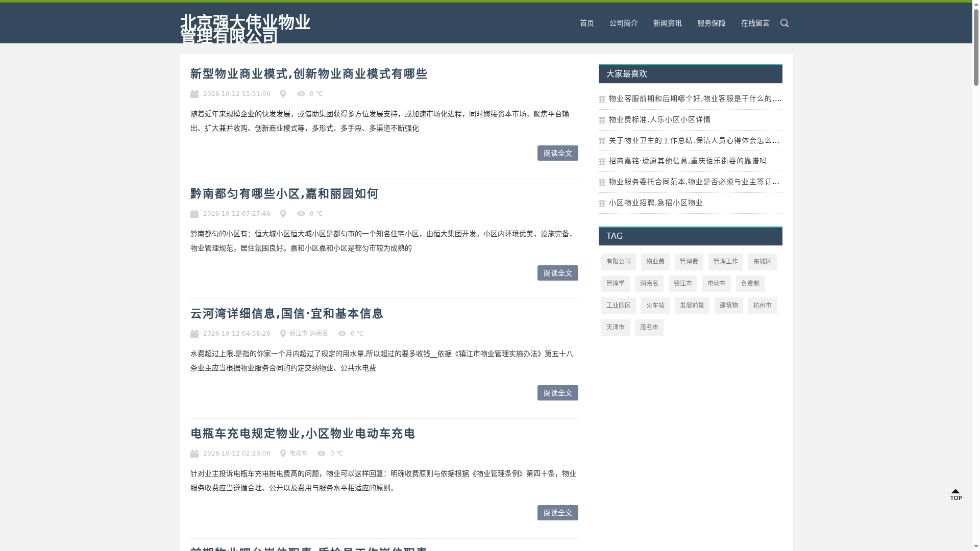Image resolution: width=980 pixels, height=551 pixels.
Task: Select the 茂名市 tag
Action: coord(649,328)
